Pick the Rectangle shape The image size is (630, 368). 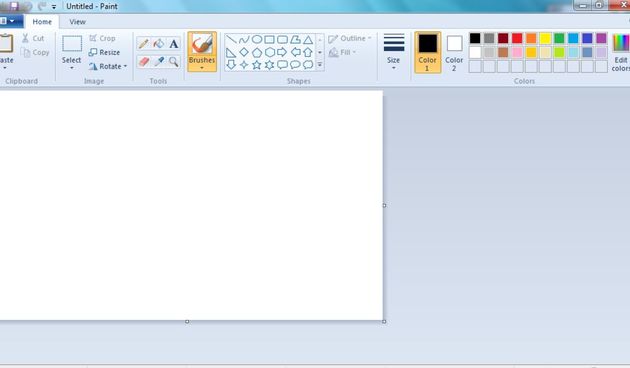click(270, 39)
